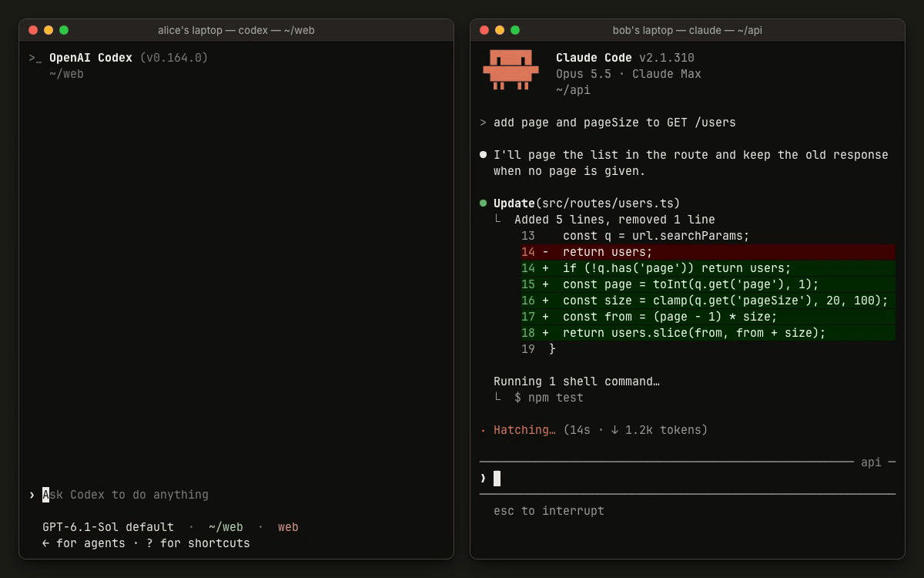Click the Claude Code version "v2.1.310"
The width and height of the screenshot is (924, 578).
coord(667,58)
